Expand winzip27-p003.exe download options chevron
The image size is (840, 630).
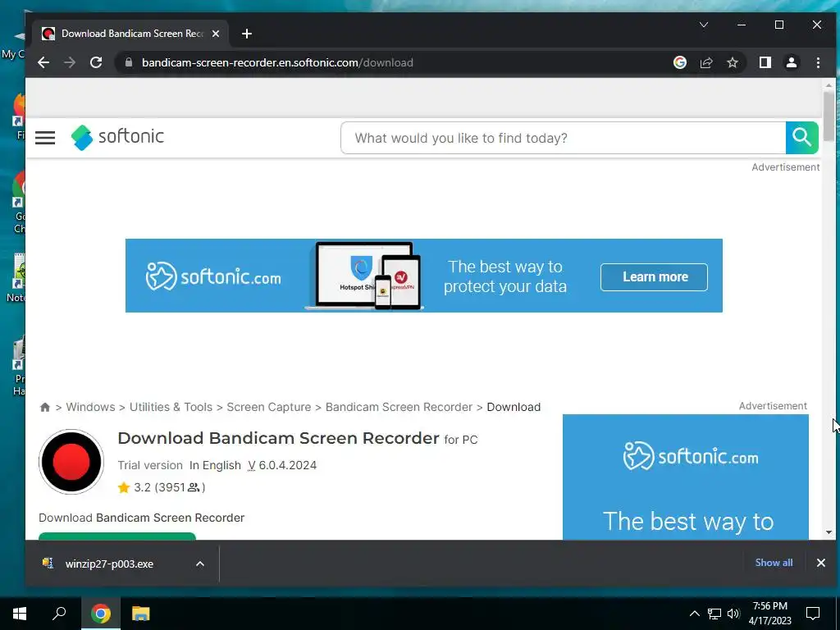[200, 564]
